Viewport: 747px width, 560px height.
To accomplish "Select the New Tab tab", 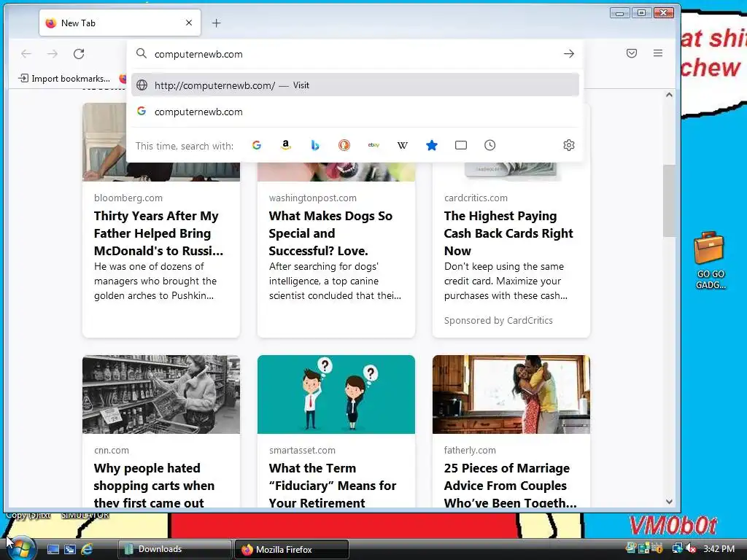I will [x=120, y=23].
